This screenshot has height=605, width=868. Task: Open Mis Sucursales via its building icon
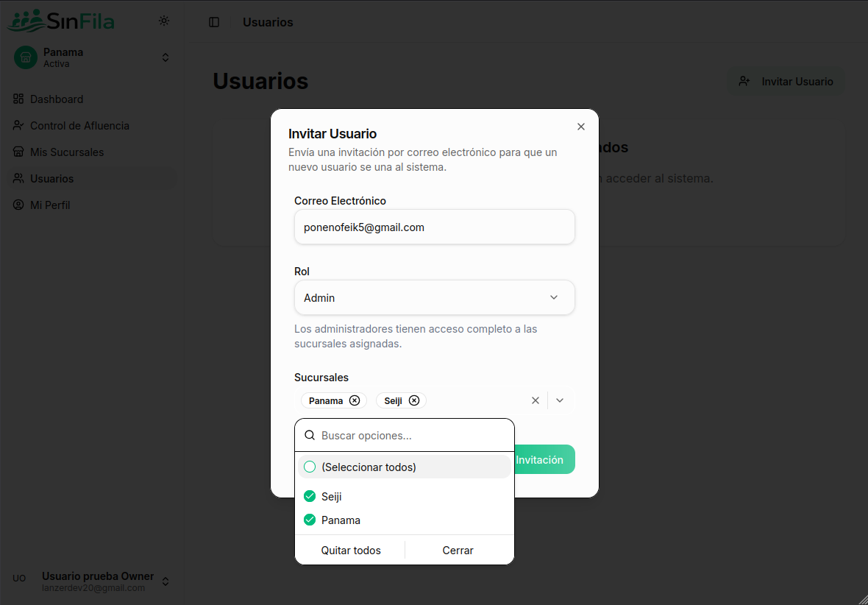17,152
